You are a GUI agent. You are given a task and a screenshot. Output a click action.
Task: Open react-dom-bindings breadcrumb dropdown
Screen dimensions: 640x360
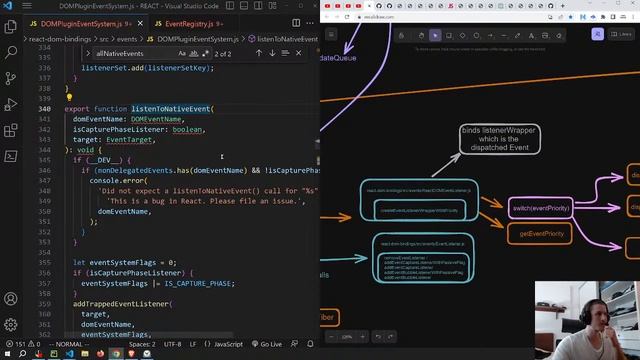(x=60, y=39)
